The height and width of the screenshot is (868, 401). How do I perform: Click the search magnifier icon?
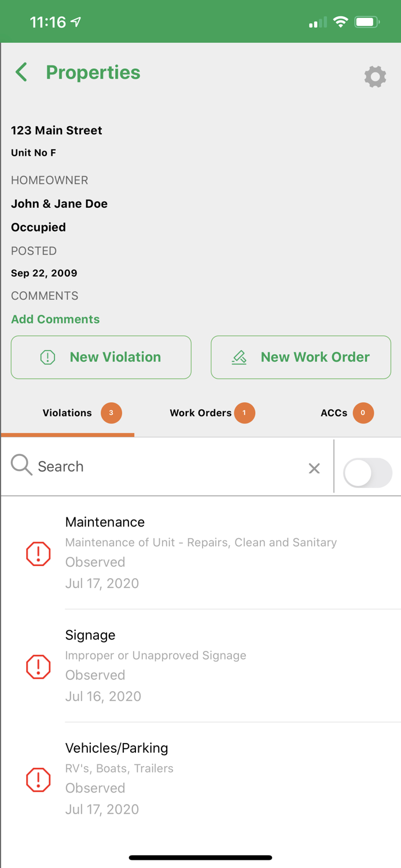pos(21,465)
